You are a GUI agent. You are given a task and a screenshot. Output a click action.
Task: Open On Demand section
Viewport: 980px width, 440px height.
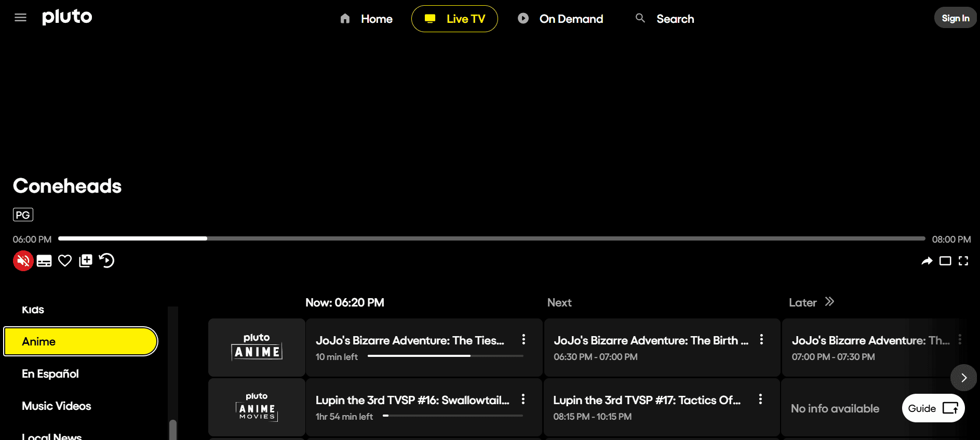point(560,19)
